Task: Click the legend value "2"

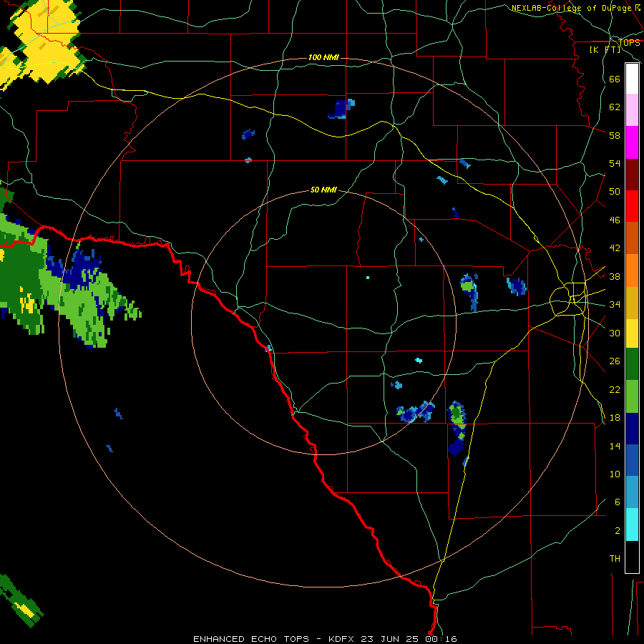Action: 617,530
